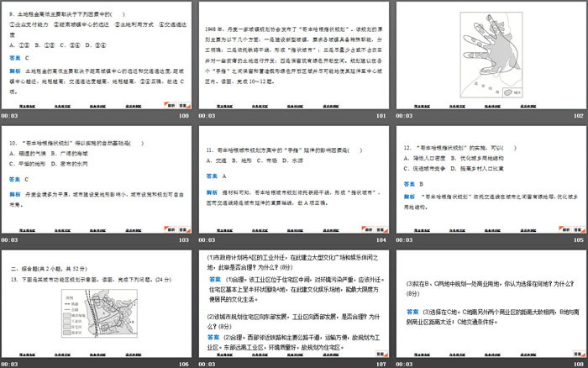This screenshot has height=368, width=588.
Task: Click the slide number 107 label
Action: 381,364
